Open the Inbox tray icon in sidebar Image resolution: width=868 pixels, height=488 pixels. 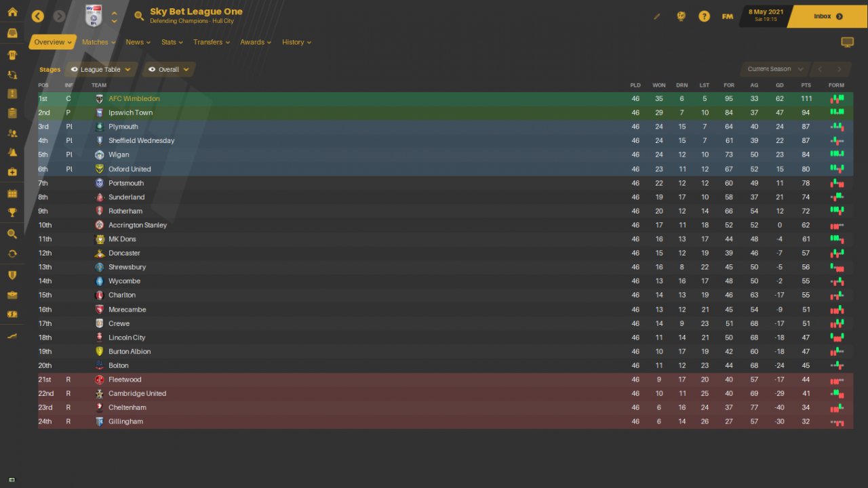click(12, 33)
